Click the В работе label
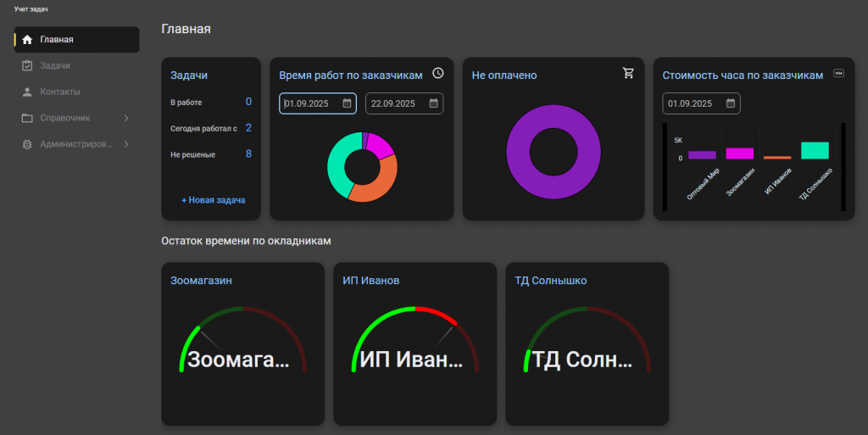The width and height of the screenshot is (868, 435). click(186, 103)
